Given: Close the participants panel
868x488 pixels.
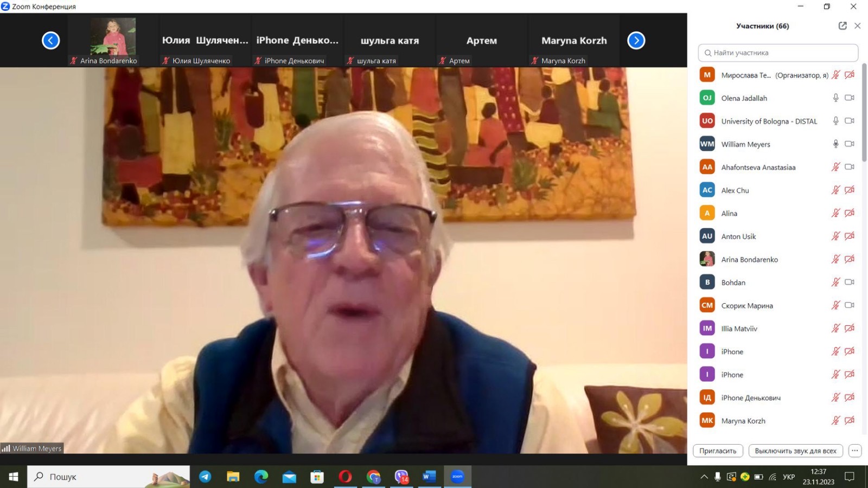Looking at the screenshot, I should [858, 25].
